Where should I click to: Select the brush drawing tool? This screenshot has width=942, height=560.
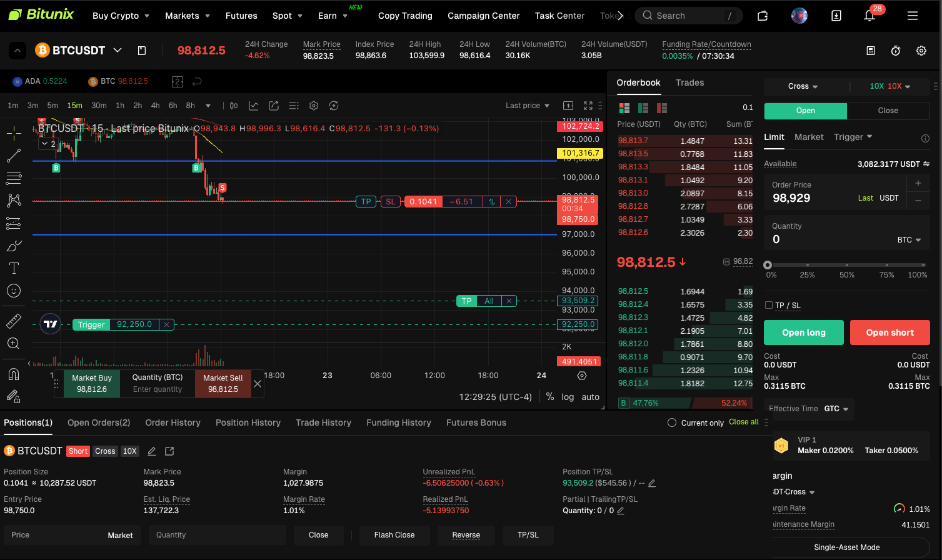point(14,246)
